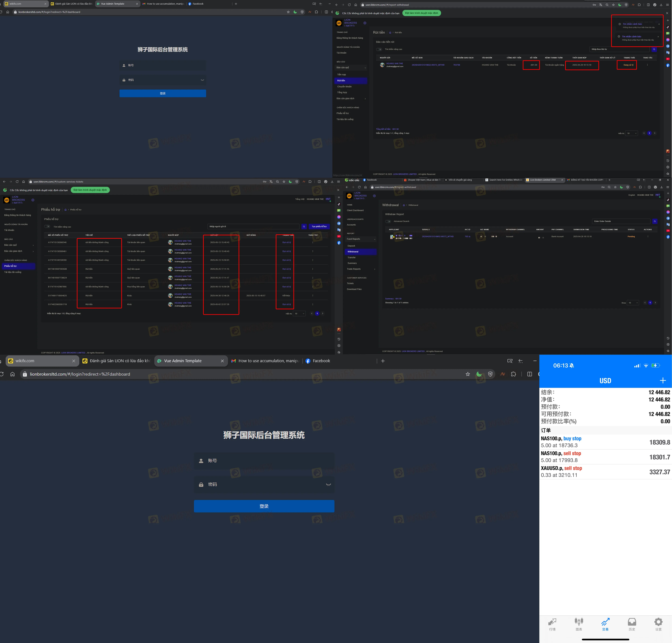Open actions menu for ticket O174601718504625
This screenshot has height=643, width=672.
click(312, 295)
